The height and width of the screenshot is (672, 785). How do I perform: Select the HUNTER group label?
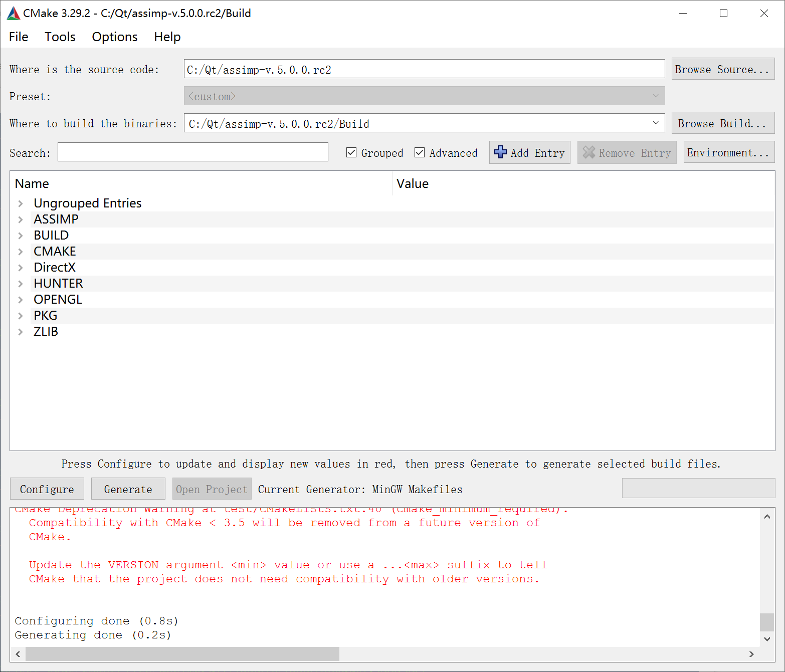58,284
